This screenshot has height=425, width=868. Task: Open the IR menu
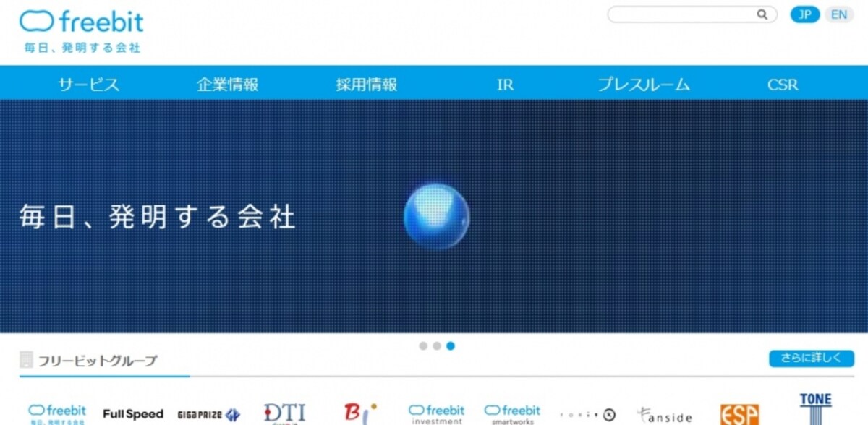505,84
